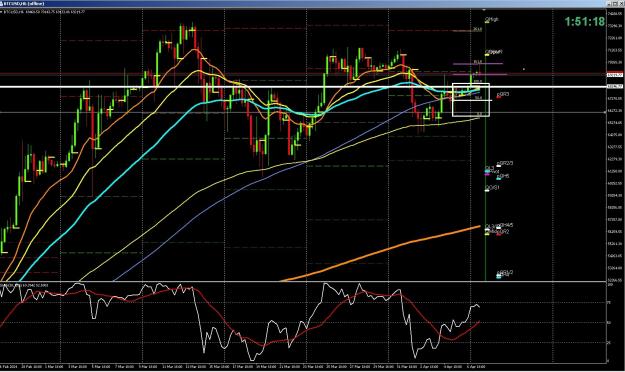This screenshot has width=625, height=372.
Task: Click the green 1:51:18 candle countdown timer
Action: (584, 22)
